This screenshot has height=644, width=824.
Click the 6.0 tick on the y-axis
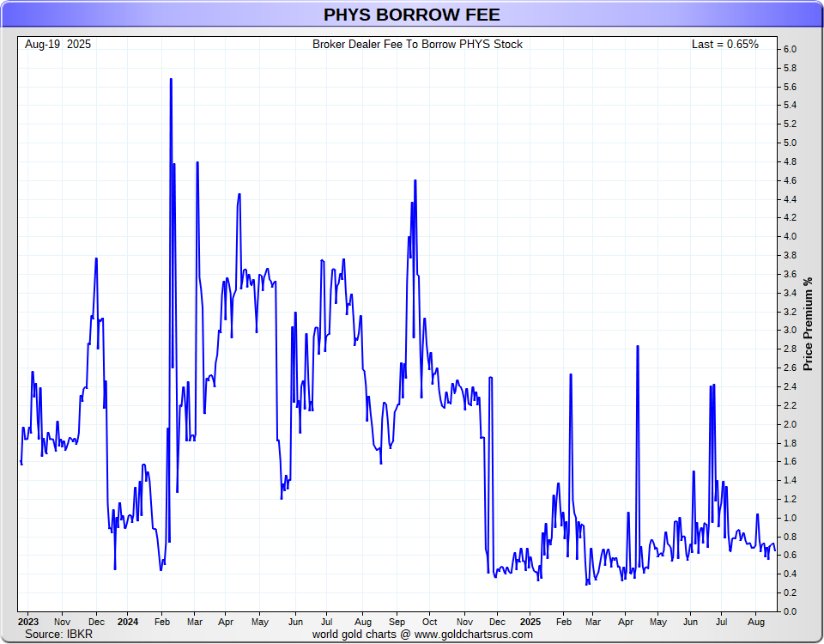790,50
